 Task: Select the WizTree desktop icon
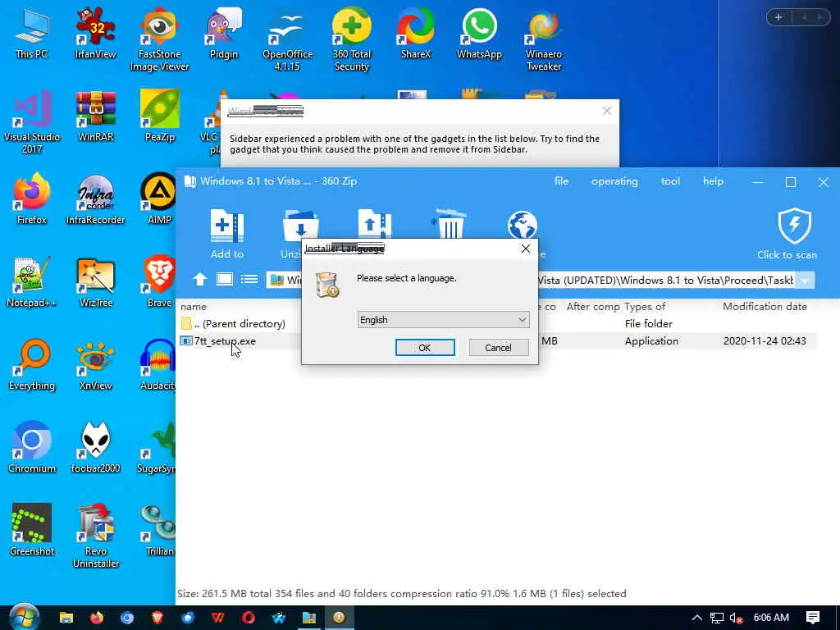(x=95, y=282)
